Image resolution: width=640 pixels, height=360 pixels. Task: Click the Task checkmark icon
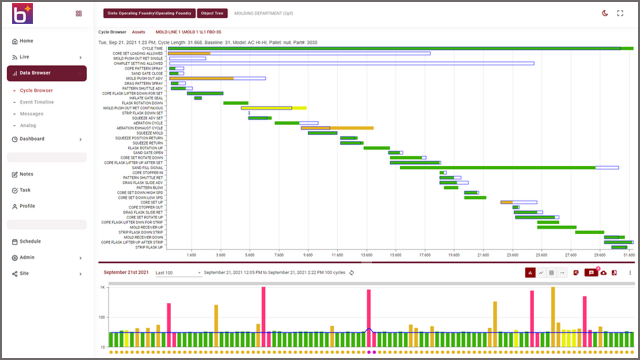click(x=15, y=191)
